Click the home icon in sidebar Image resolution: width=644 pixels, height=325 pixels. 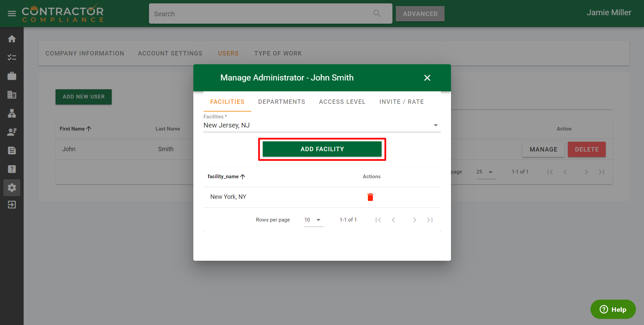click(12, 39)
